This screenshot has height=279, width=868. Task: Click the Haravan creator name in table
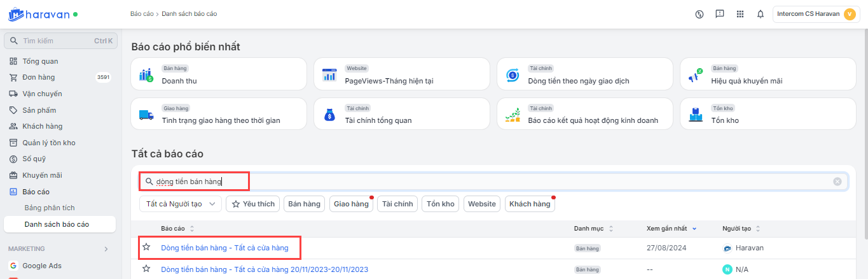tap(750, 248)
